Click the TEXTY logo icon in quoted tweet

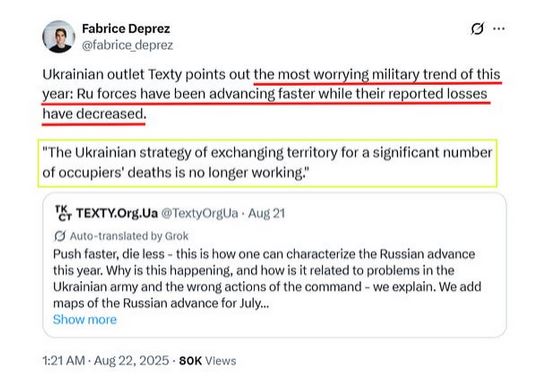click(x=63, y=213)
